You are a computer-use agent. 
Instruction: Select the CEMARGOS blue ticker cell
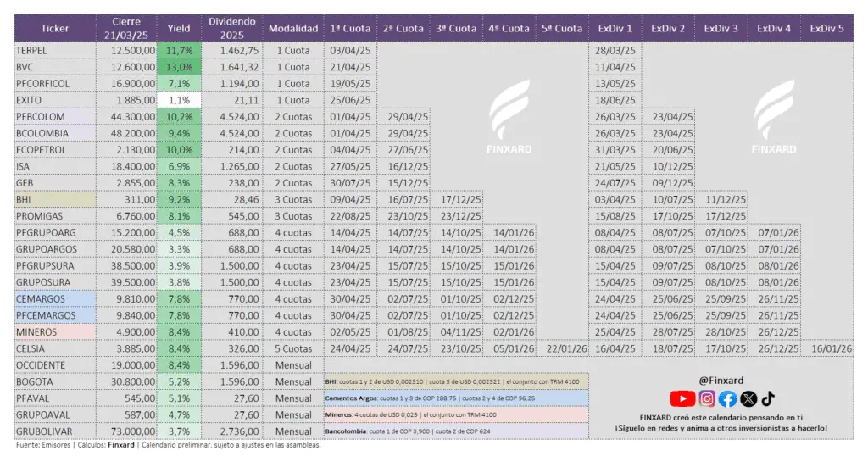coord(55,299)
